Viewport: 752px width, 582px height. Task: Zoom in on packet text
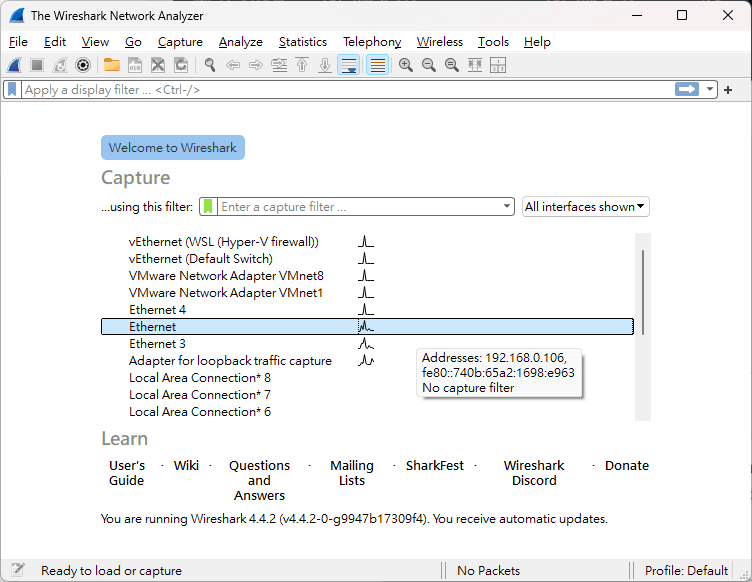(406, 65)
